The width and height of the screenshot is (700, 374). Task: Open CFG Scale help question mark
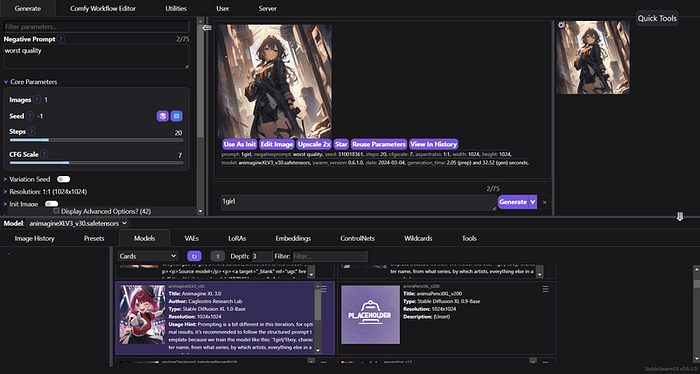(44, 154)
